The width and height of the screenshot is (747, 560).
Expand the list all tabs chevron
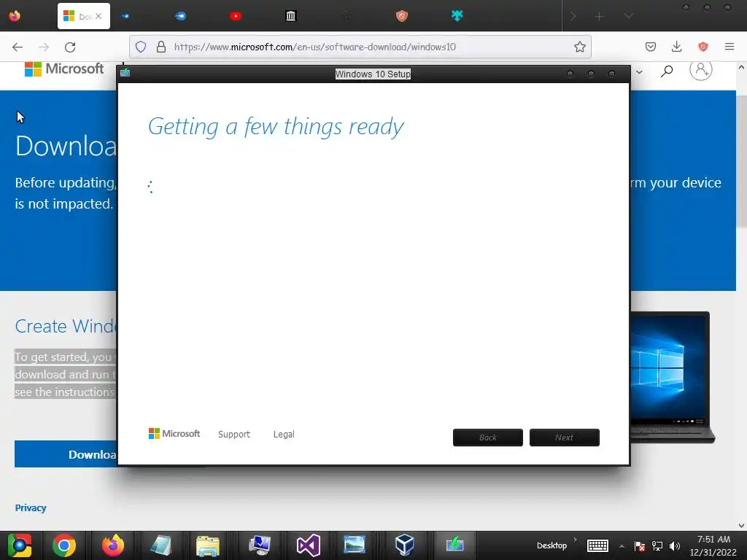[628, 16]
